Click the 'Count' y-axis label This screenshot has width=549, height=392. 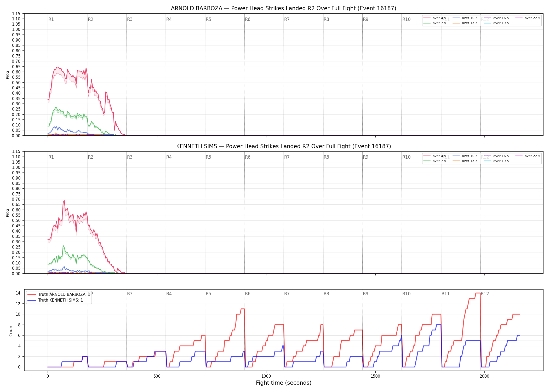click(x=11, y=330)
